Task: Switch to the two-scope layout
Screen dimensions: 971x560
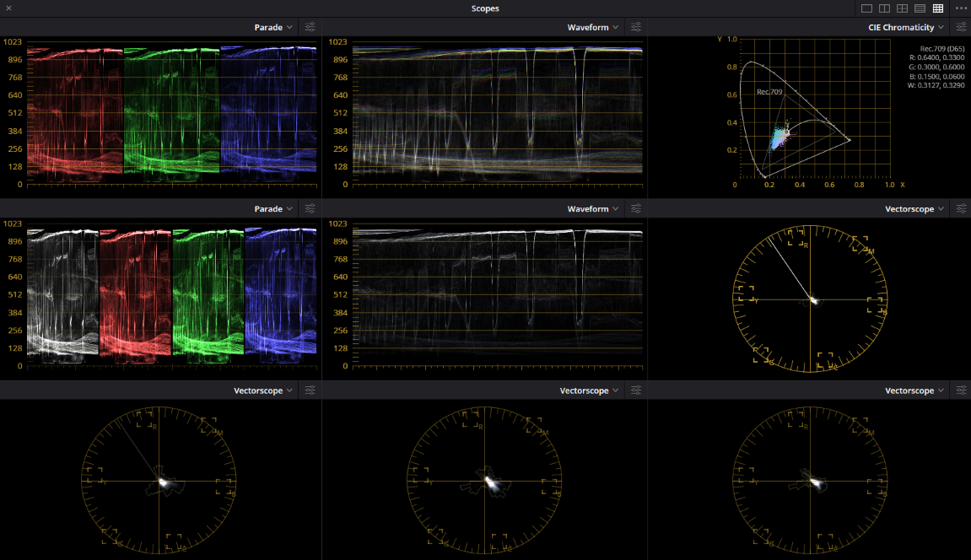Action: (884, 8)
